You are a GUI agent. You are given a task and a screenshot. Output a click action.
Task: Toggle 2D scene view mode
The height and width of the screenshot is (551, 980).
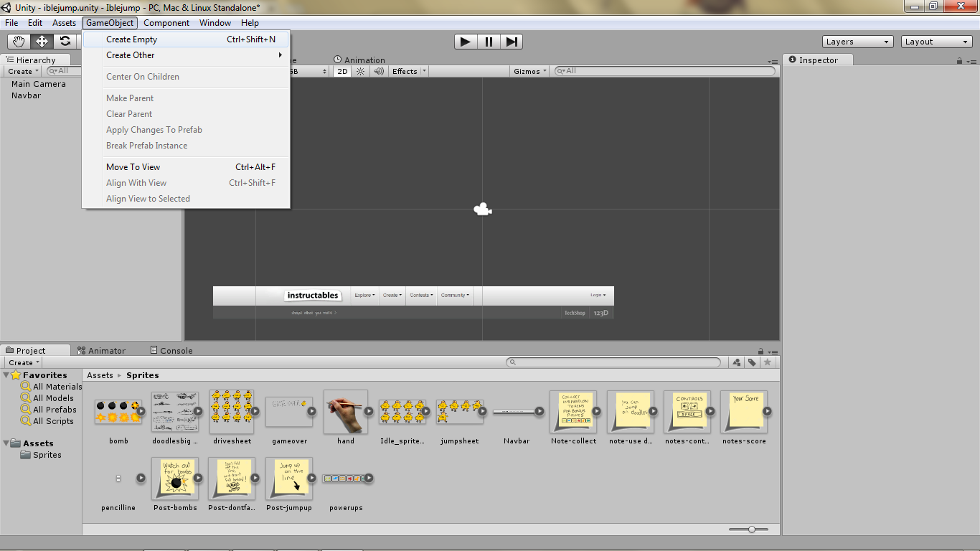click(x=343, y=71)
